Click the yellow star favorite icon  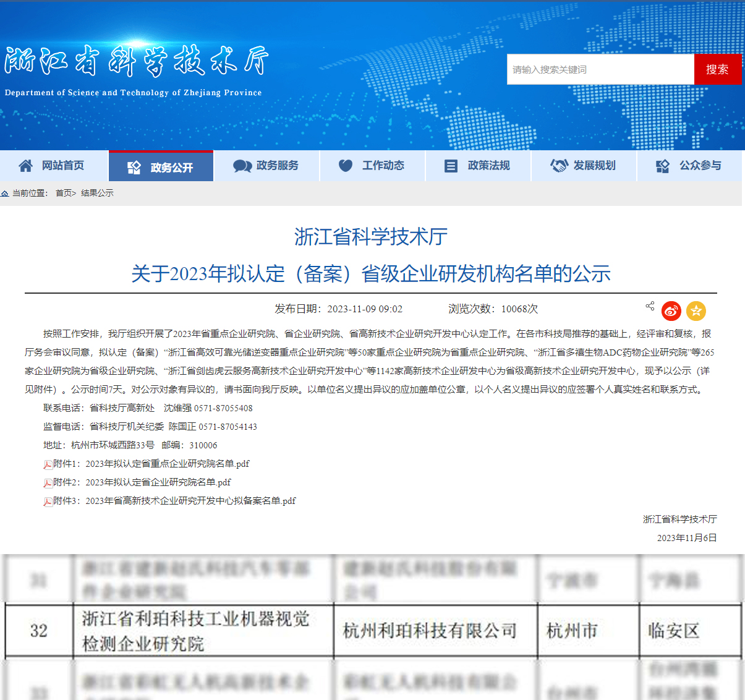[696, 311]
